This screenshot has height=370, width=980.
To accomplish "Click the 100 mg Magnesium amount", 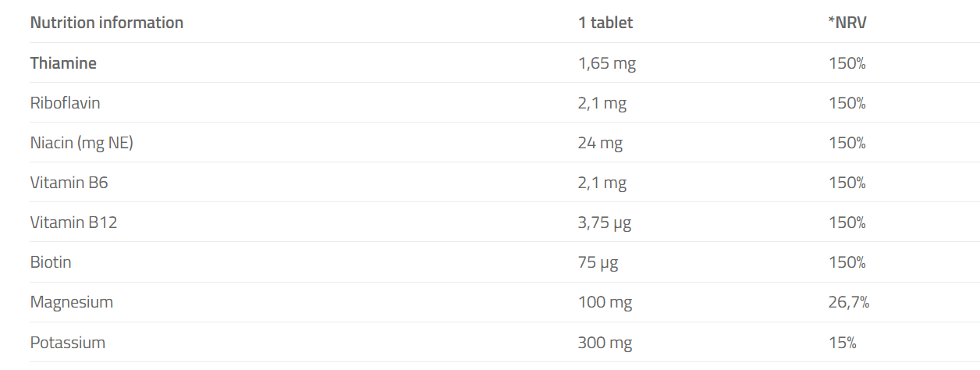I will tap(605, 302).
